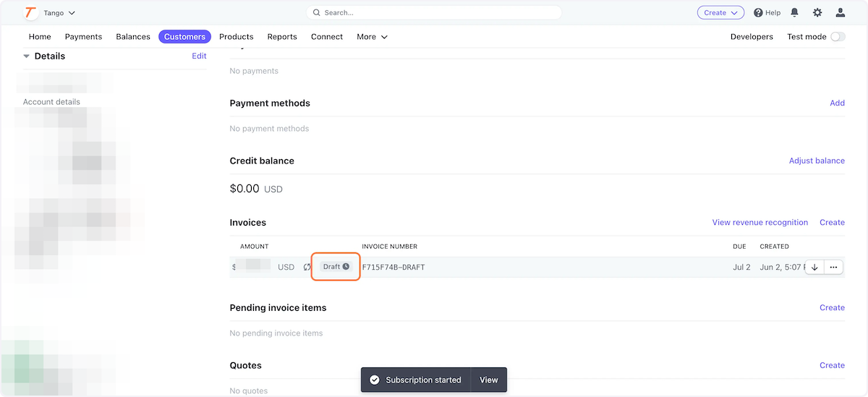Open the Developers link

pyautogui.click(x=752, y=36)
